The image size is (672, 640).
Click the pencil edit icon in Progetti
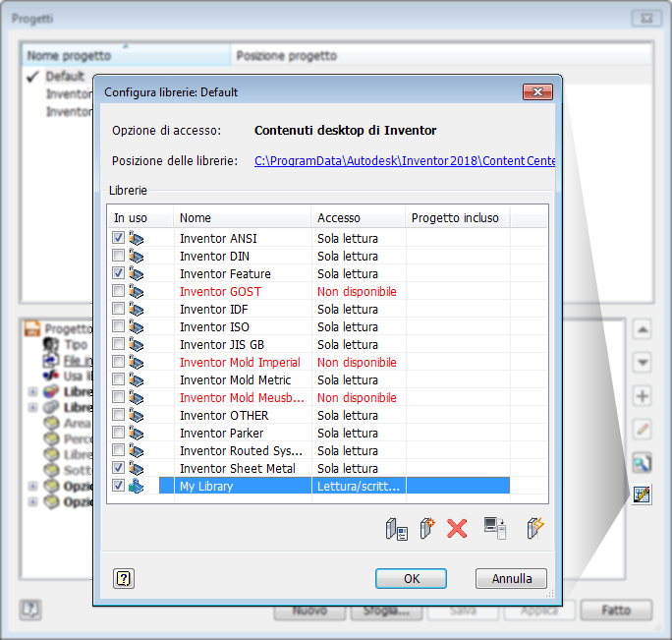pyautogui.click(x=642, y=430)
